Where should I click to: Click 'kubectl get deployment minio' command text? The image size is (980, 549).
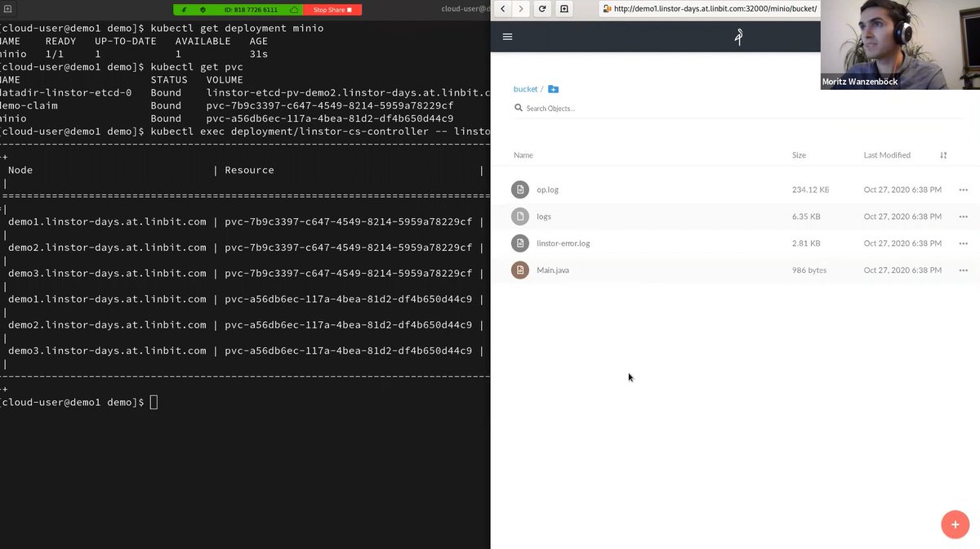237,28
